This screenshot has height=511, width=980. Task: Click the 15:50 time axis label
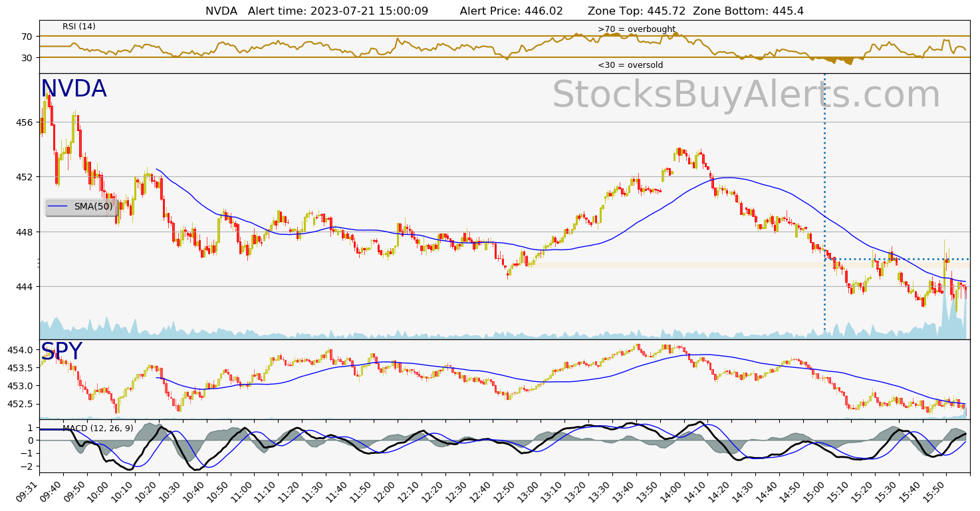pos(936,490)
